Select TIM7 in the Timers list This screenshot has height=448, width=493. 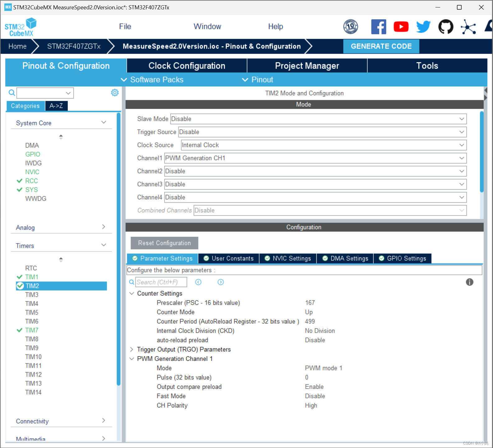click(x=31, y=330)
